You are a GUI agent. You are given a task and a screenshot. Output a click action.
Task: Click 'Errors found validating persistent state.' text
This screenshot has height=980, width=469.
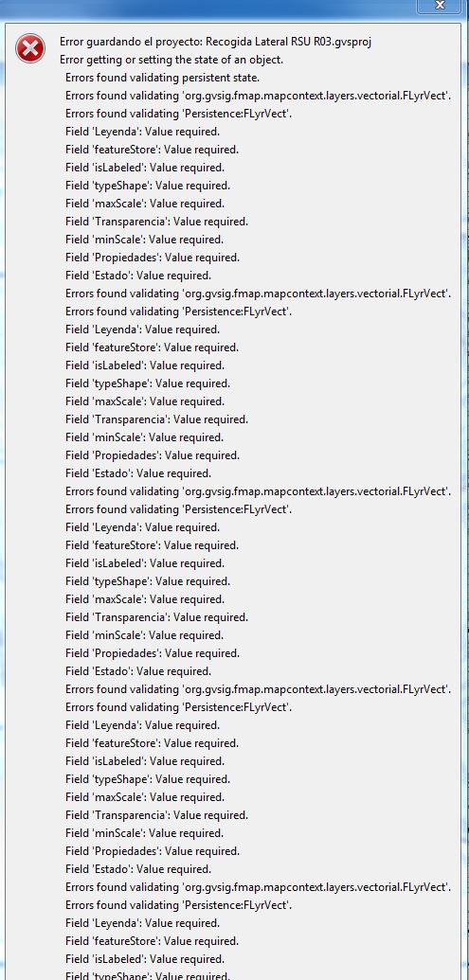[162, 79]
